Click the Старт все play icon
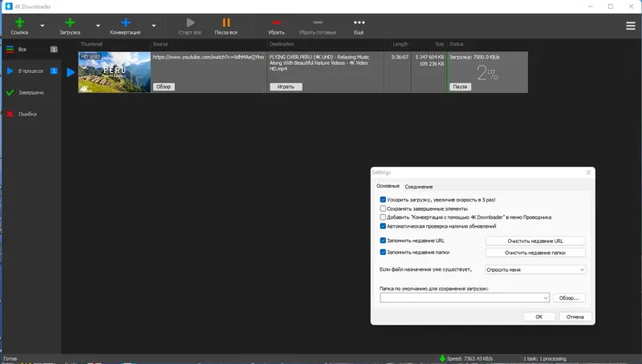642x364 pixels. click(190, 23)
